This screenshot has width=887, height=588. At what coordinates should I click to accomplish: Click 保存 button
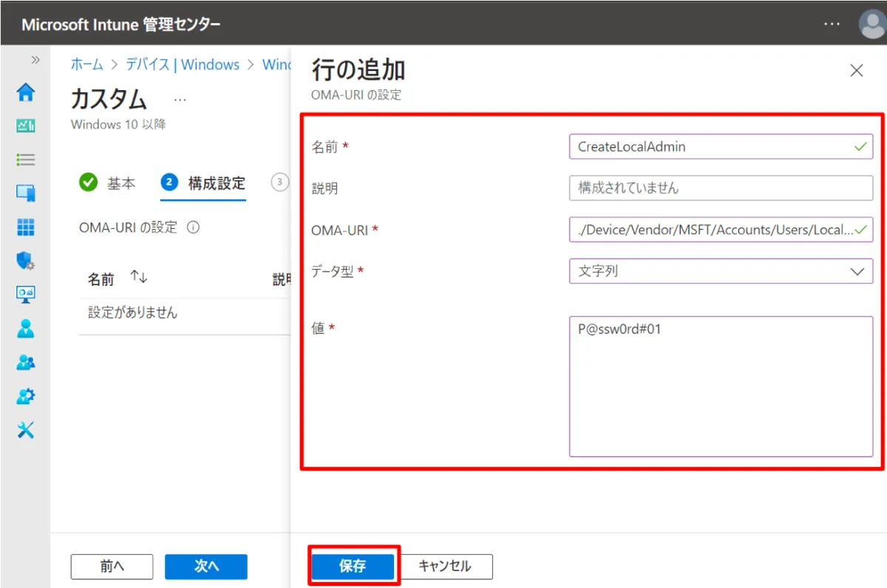[x=353, y=567]
